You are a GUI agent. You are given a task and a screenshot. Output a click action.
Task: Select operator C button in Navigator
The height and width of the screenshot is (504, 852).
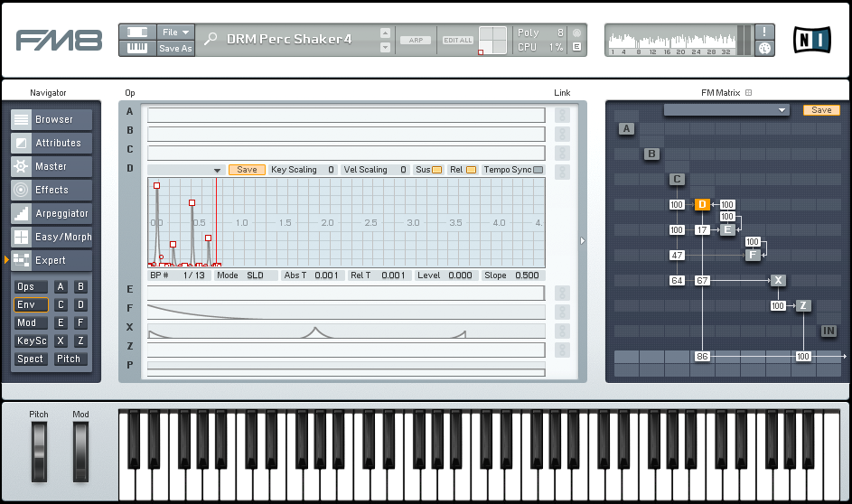tap(61, 304)
